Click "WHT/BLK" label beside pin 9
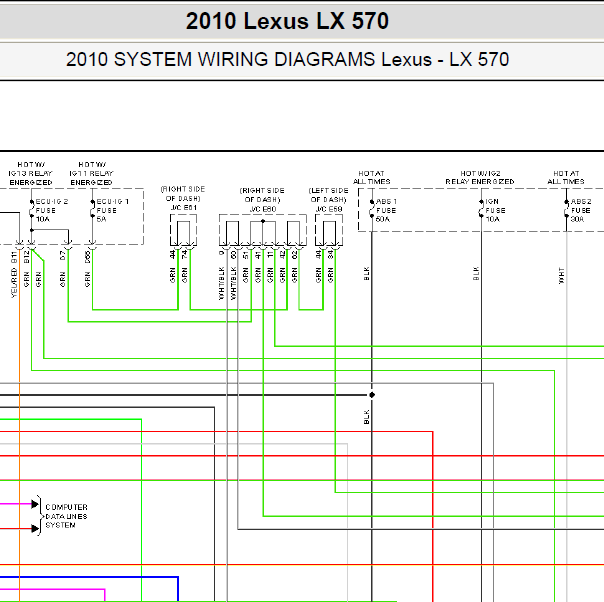Viewport: 604px width, 602px height. (221, 283)
